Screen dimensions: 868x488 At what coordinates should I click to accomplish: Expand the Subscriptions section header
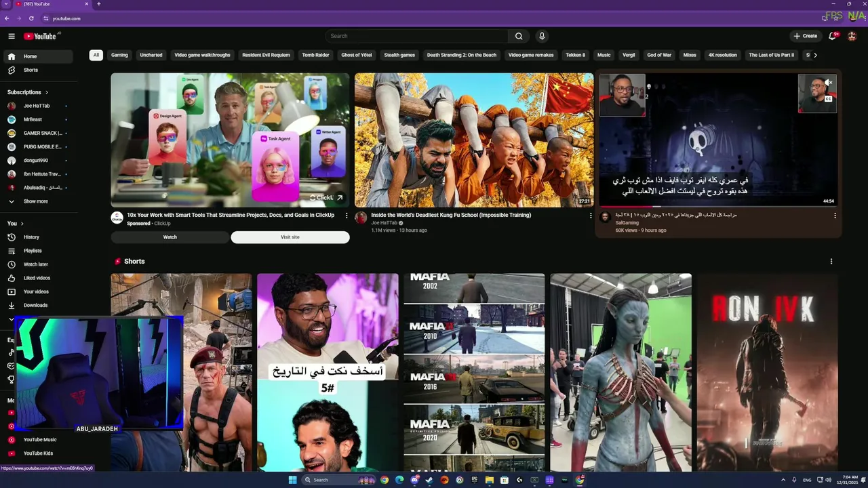[28, 92]
